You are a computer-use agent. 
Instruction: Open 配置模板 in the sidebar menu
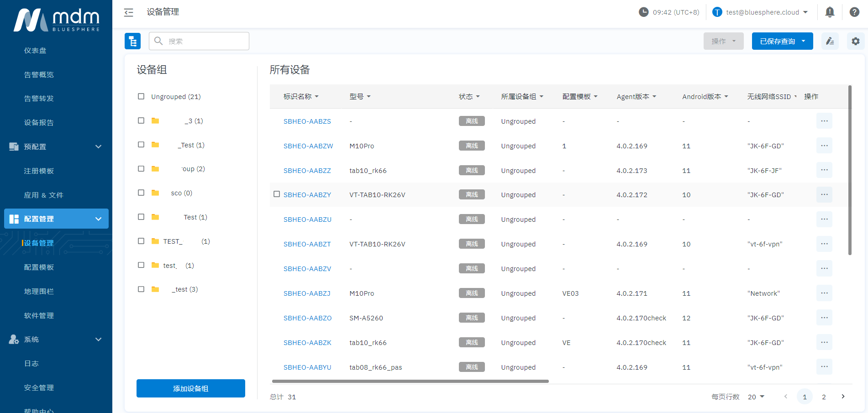pos(39,267)
